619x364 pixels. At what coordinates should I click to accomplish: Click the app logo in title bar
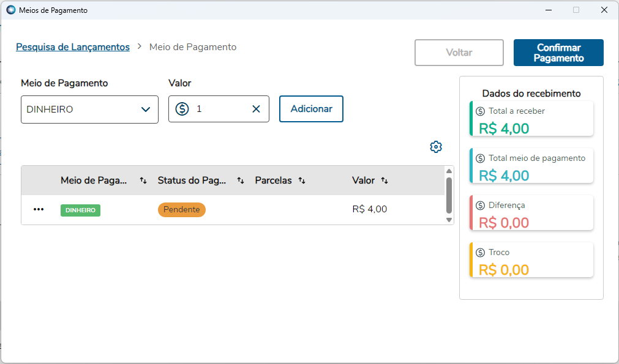(x=10, y=10)
